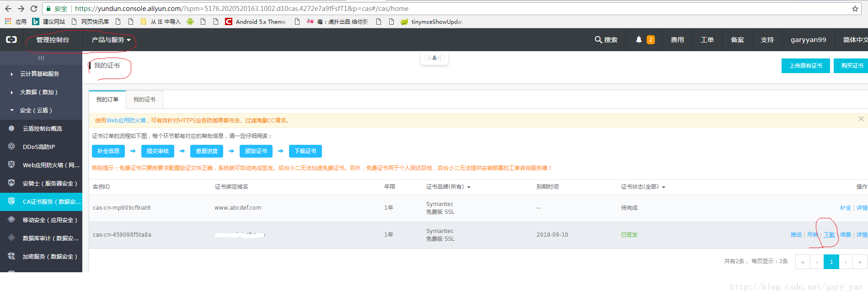Screen dimensions: 868x296
Task: Click the 颁发证书 step button
Action: [256, 151]
